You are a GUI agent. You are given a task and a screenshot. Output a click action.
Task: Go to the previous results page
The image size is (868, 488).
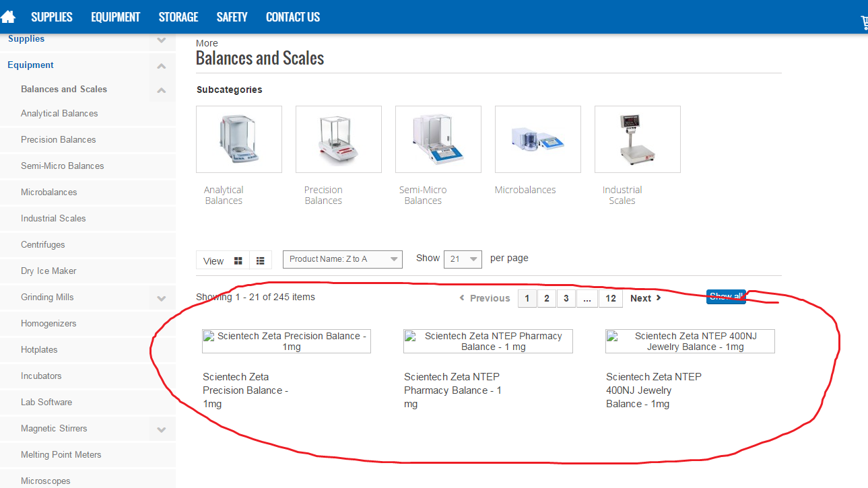coord(485,298)
